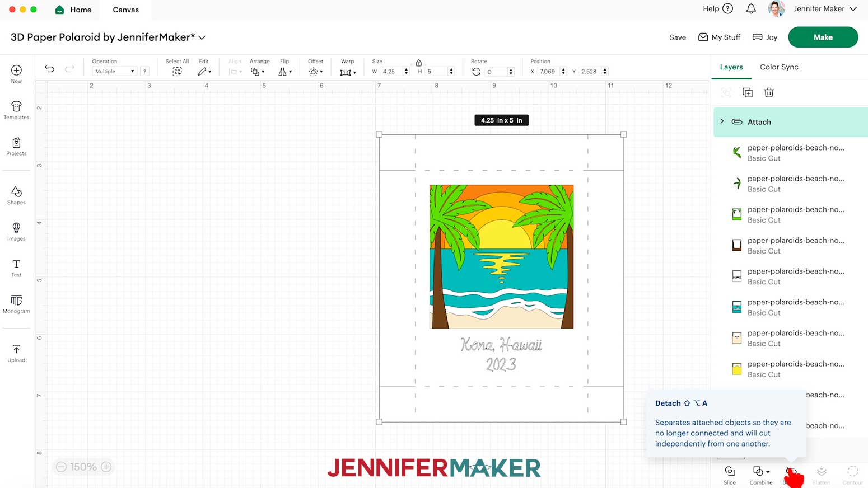868x488 pixels.
Task: Click the green Make button
Action: (x=823, y=37)
